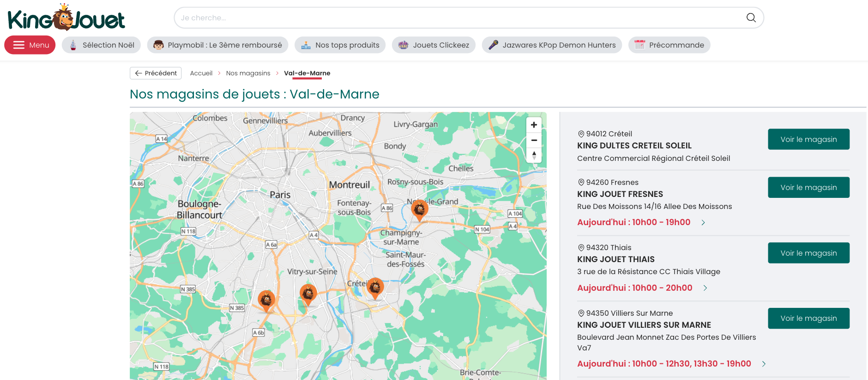868x380 pixels.
Task: Click the middle lion marker south of Vitry-sur-Seine
Action: (x=308, y=294)
